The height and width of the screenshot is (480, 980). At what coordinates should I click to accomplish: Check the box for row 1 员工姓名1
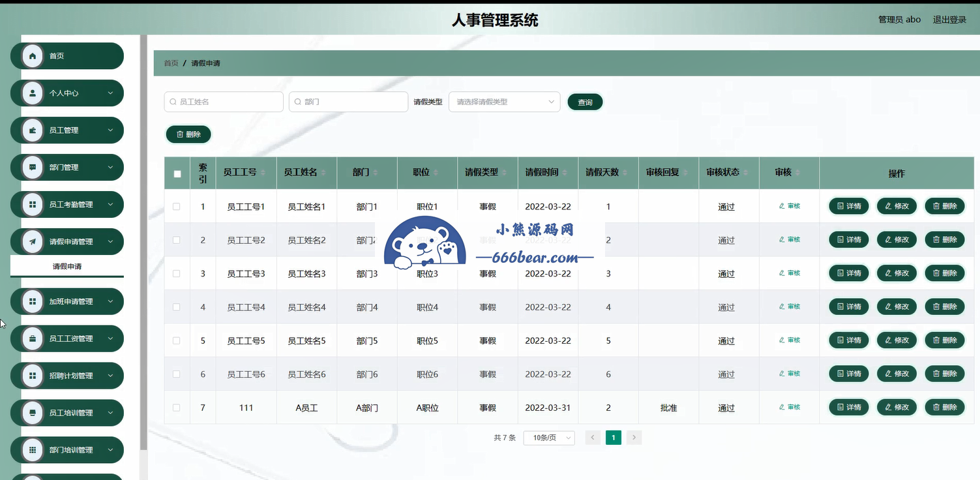click(x=177, y=207)
